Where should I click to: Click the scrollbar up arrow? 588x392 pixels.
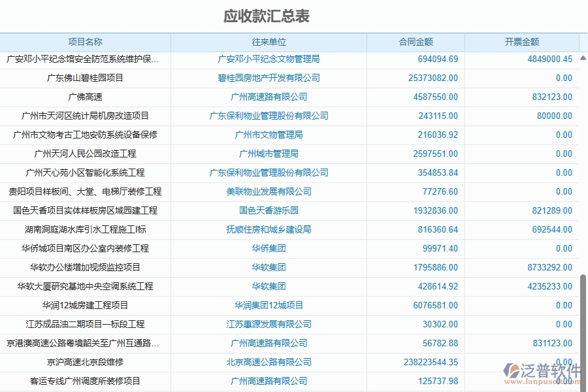[582, 58]
